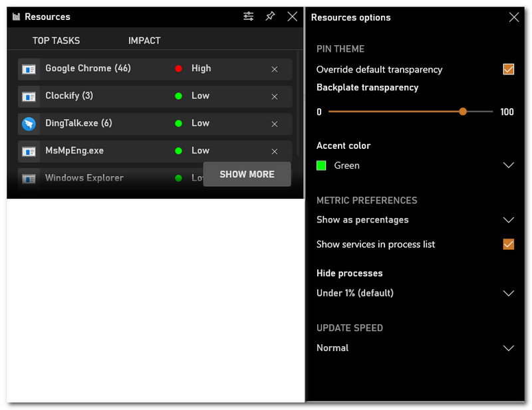Open Resources widget options sliders icon
Image resolution: width=532 pixels, height=410 pixels.
[248, 17]
